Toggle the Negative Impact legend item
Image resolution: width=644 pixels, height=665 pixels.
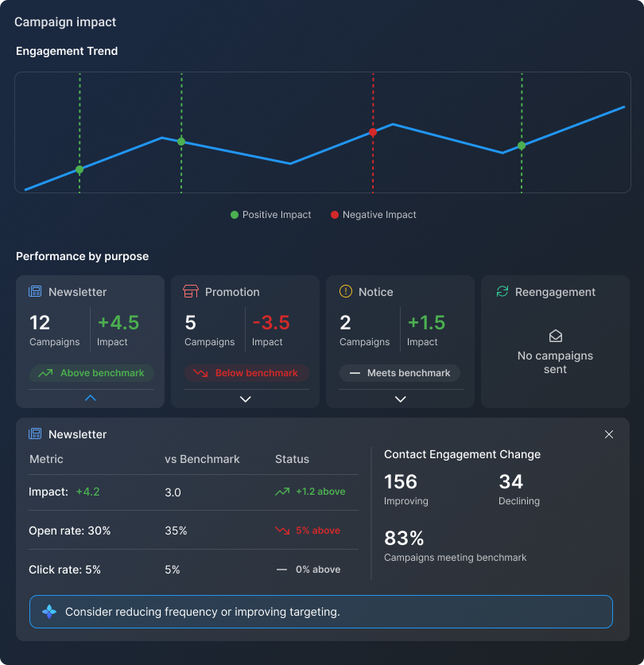[x=370, y=215]
